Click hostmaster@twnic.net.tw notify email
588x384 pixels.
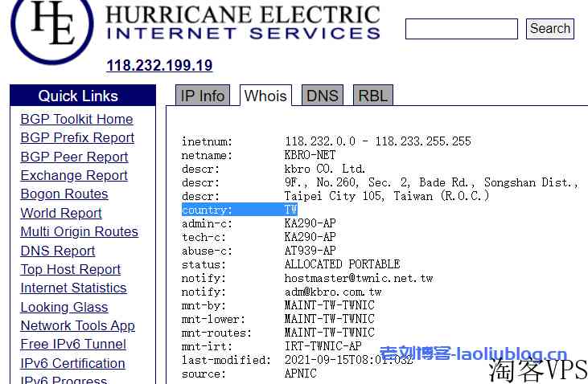(359, 278)
